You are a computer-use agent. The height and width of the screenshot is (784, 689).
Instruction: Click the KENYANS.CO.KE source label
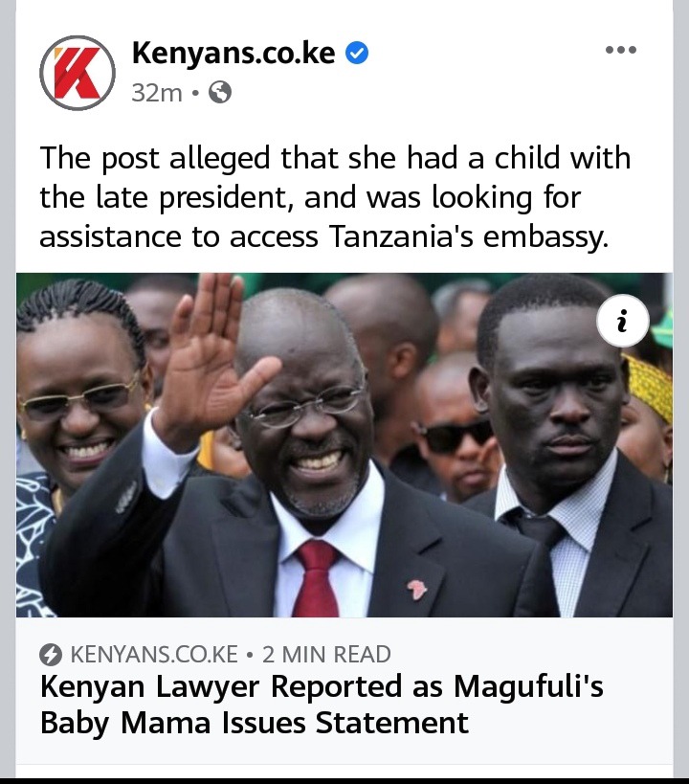coord(154,655)
